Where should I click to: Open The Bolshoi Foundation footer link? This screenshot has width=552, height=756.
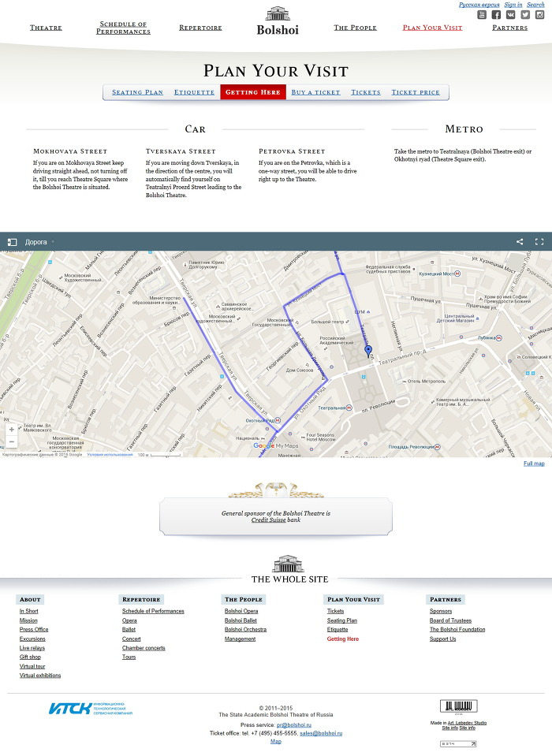point(457,630)
